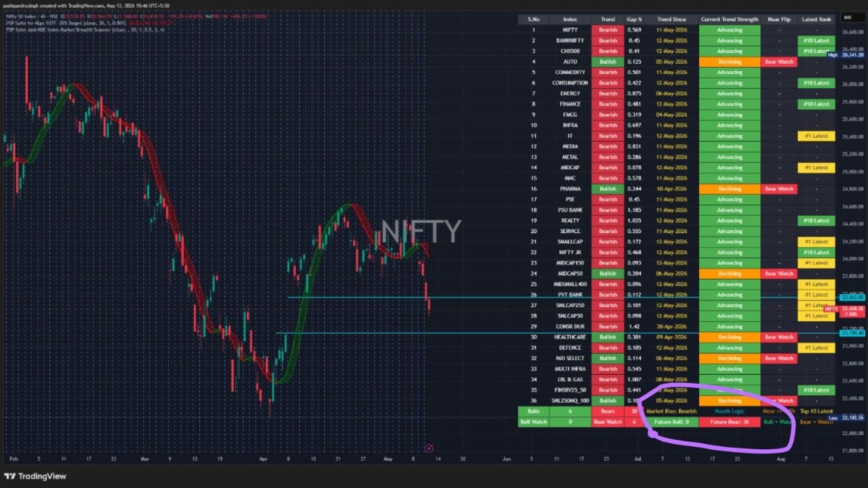Click the 0.875 gap value for ENERGY
The height and width of the screenshot is (488, 868).
pos(634,94)
